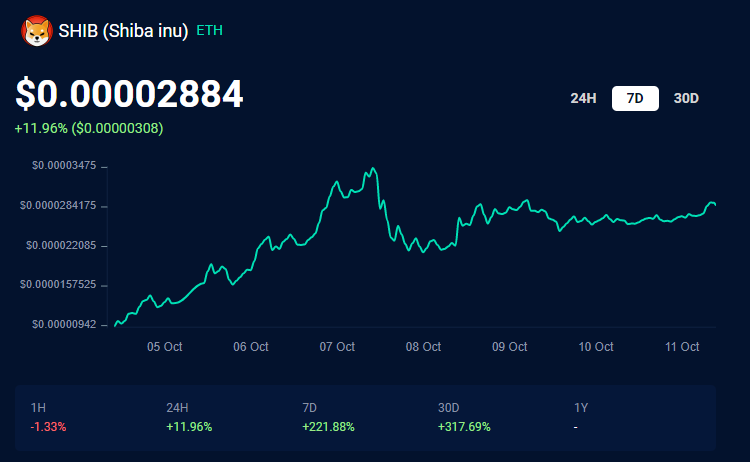Click the 06 Oct date label
This screenshot has height=462, width=750.
coord(251,347)
